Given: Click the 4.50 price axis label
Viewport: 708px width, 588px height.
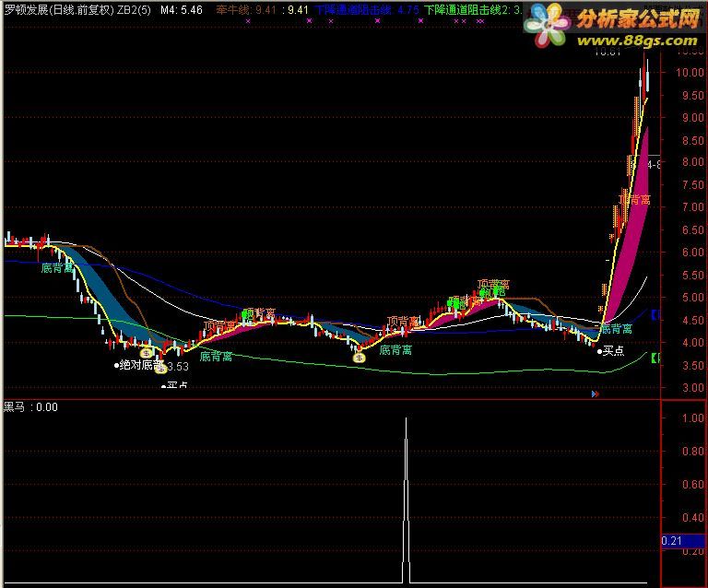Looking at the screenshot, I should [x=692, y=321].
